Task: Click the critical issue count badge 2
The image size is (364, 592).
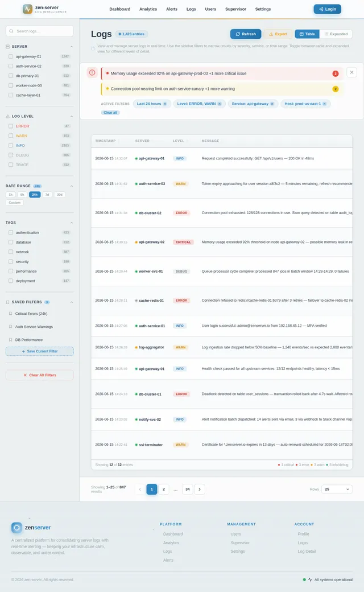Action: coord(336,73)
